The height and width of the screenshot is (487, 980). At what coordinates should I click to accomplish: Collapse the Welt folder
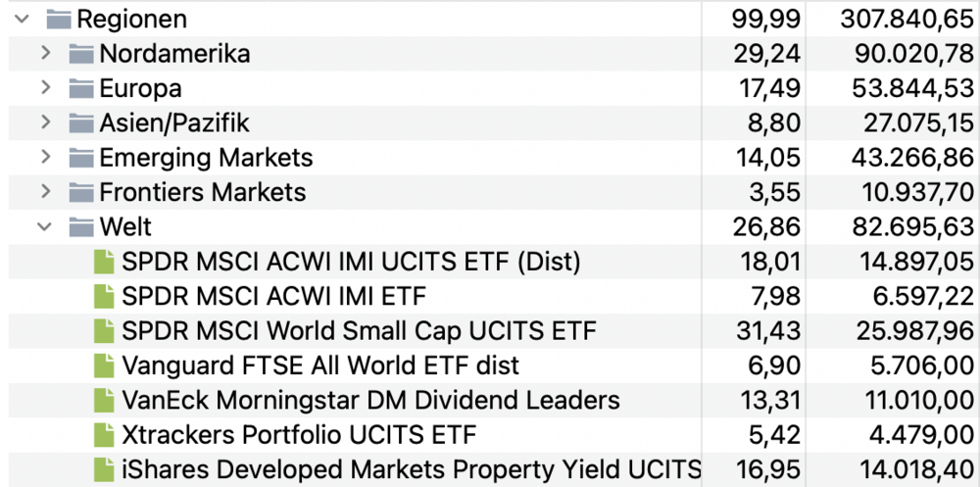point(45,227)
